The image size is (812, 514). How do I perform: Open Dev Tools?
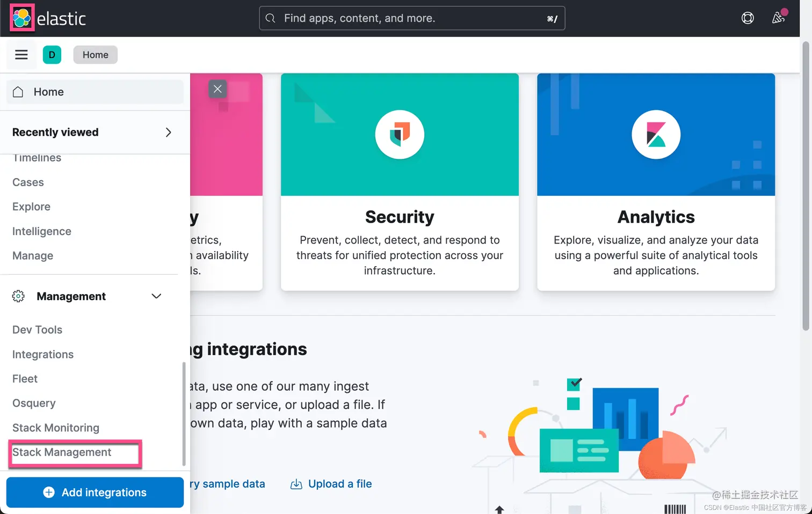(x=37, y=330)
